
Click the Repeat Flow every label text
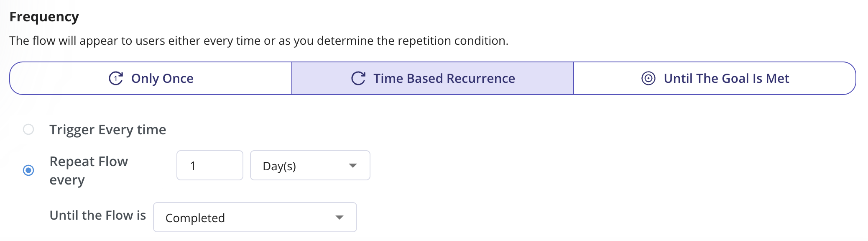point(89,170)
